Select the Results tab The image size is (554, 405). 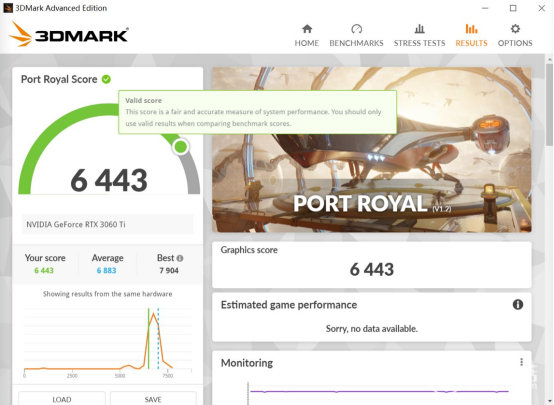[471, 36]
